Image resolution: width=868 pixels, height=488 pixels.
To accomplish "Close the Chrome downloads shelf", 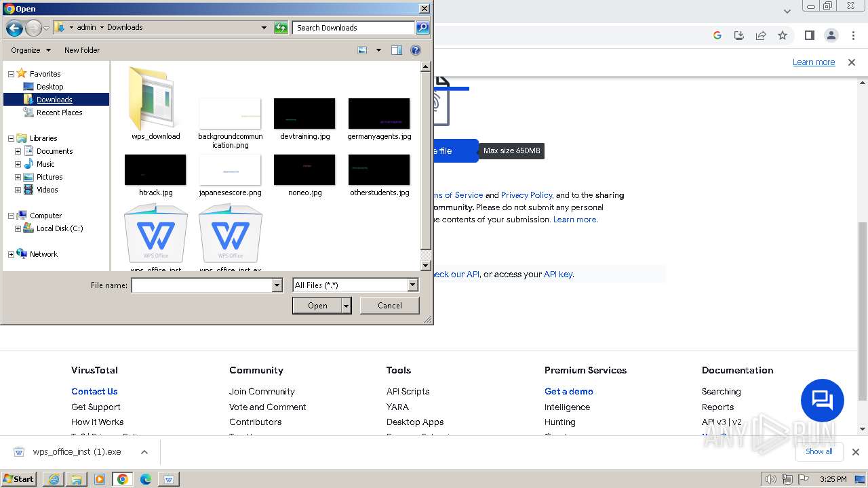I will click(x=855, y=452).
